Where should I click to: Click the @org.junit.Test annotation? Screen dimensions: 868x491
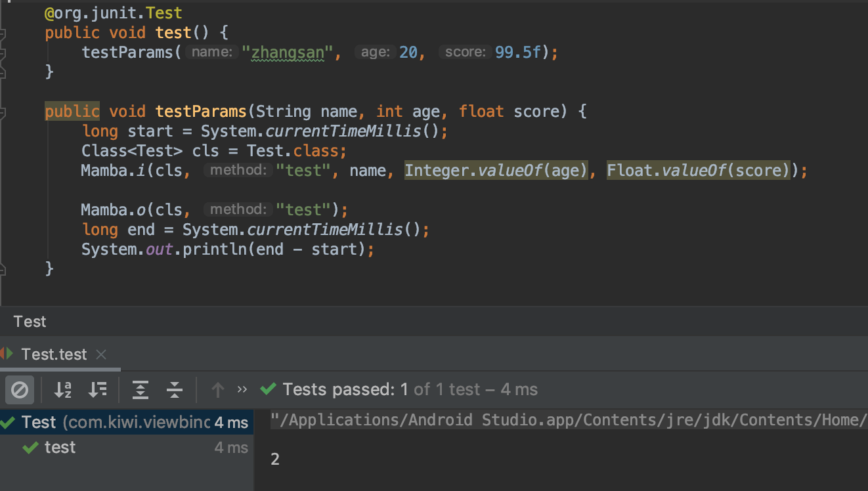(x=114, y=13)
